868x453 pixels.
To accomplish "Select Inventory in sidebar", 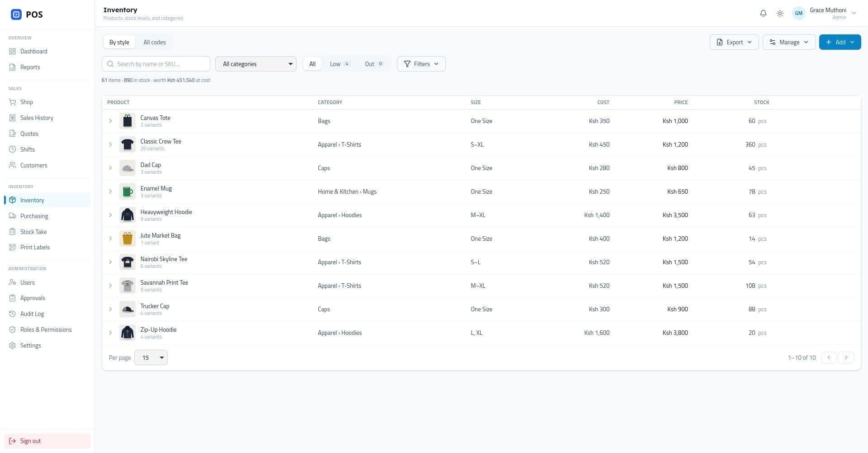I will [47, 200].
